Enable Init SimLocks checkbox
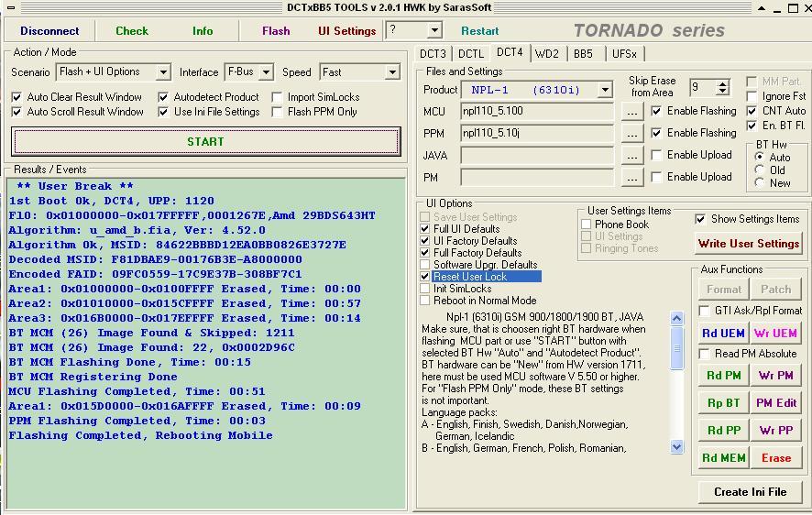The height and width of the screenshot is (515, 812). (x=424, y=289)
